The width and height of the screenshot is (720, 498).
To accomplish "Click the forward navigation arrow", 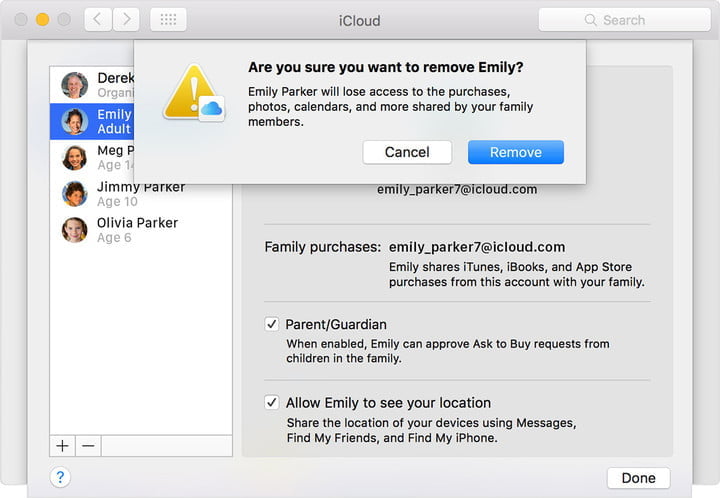I will coord(126,20).
